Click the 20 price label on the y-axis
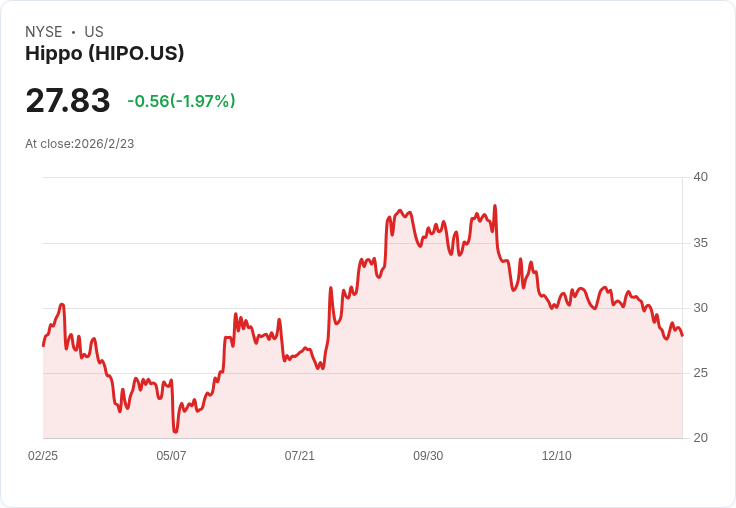This screenshot has height=508, width=736. click(701, 438)
